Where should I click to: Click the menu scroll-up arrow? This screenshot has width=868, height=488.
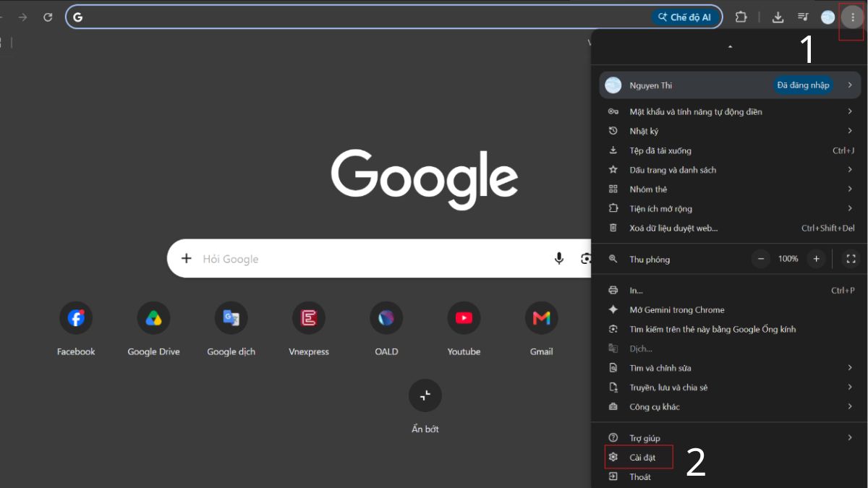[x=730, y=47]
